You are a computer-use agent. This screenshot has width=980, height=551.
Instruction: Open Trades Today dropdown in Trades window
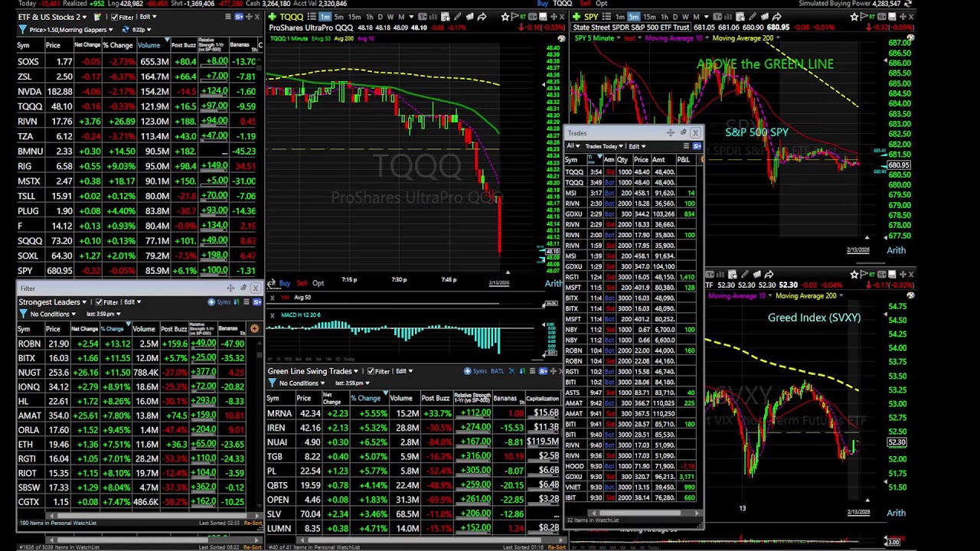(604, 146)
